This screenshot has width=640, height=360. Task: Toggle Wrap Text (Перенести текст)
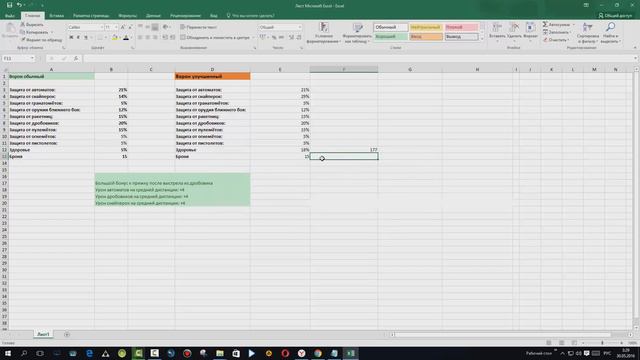pos(199,27)
